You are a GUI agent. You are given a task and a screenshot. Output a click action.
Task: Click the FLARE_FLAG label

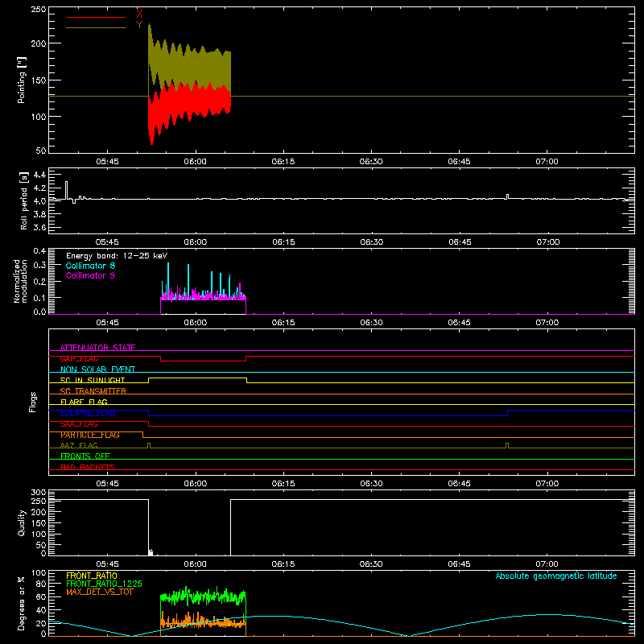pos(84,402)
